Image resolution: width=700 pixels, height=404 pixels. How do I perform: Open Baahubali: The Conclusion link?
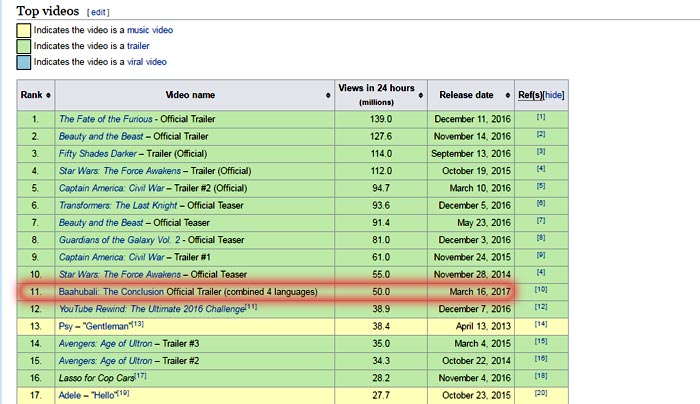(x=112, y=292)
